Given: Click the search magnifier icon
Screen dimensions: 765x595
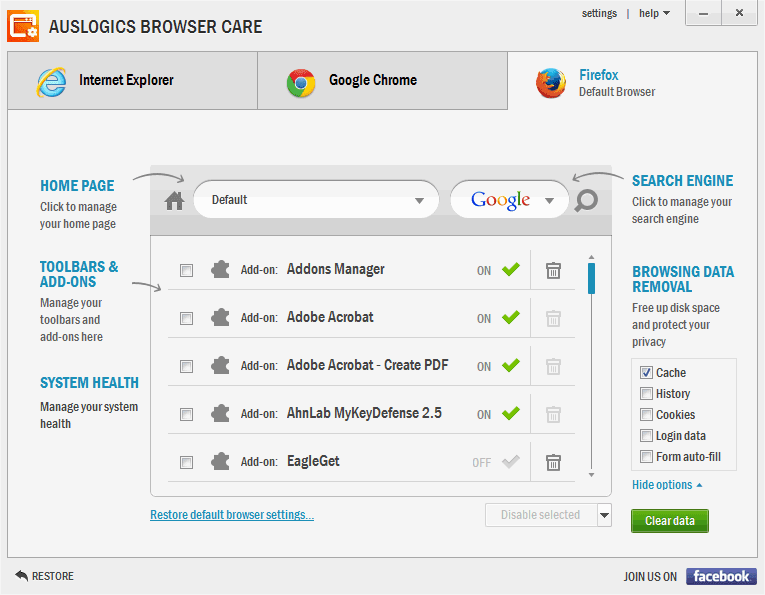Looking at the screenshot, I should [586, 200].
